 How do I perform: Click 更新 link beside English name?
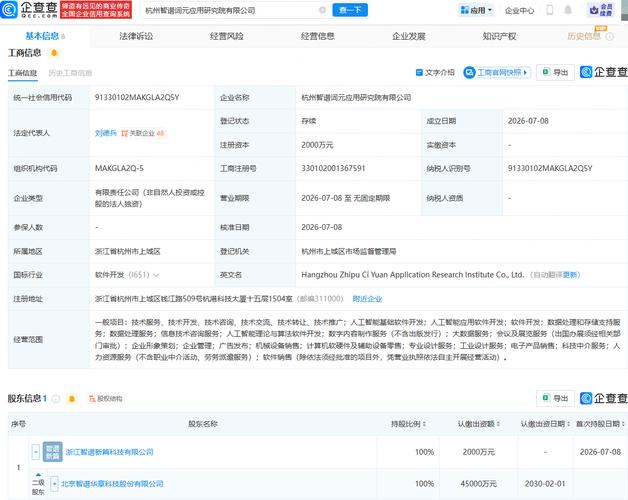click(570, 275)
